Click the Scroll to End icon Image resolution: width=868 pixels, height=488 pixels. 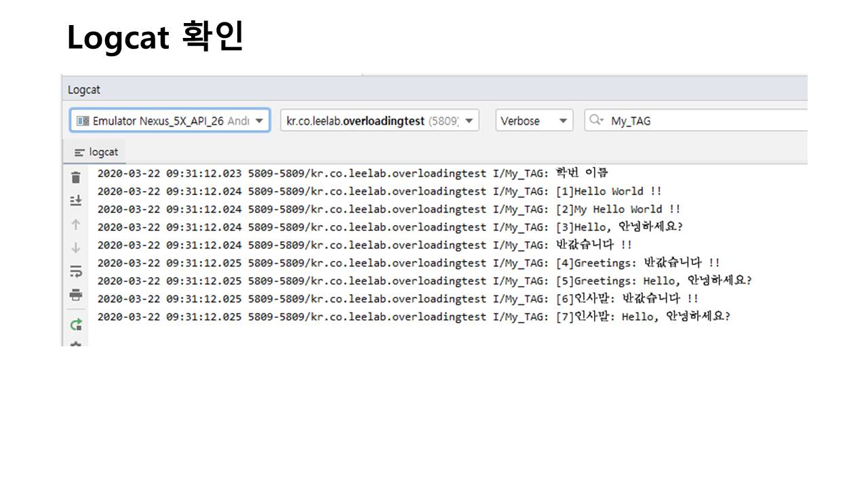click(76, 201)
